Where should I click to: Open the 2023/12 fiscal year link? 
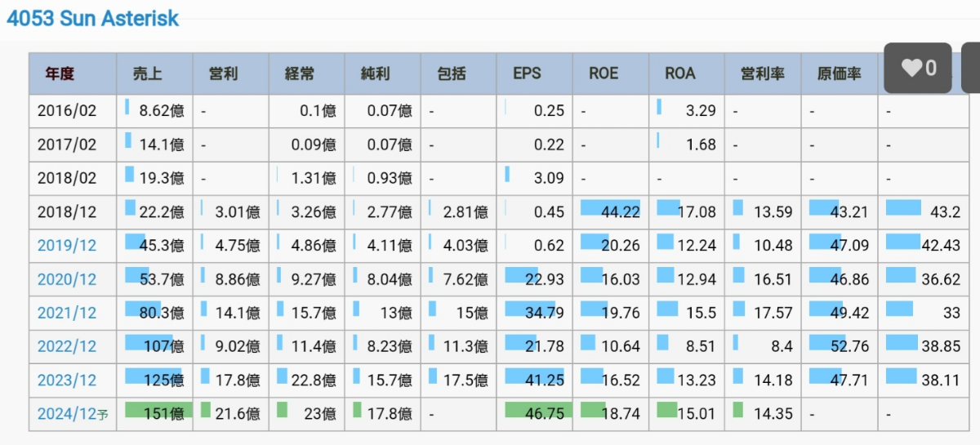67,380
